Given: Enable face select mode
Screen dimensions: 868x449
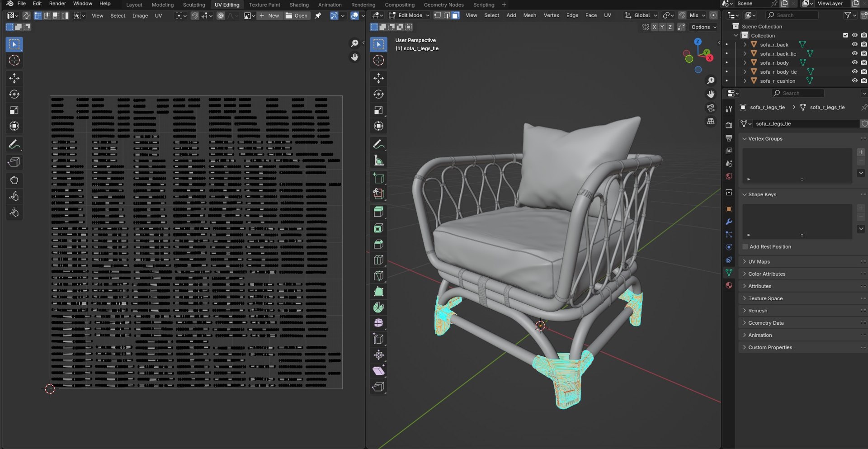Looking at the screenshot, I should 455,15.
